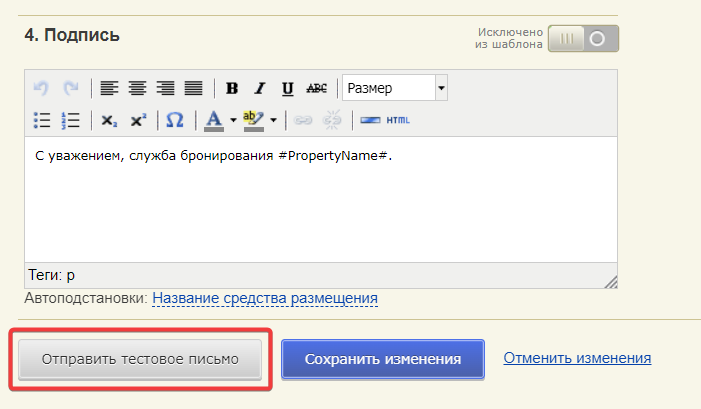The height and width of the screenshot is (409, 701).
Task: Open the HTML source editor
Action: click(398, 120)
